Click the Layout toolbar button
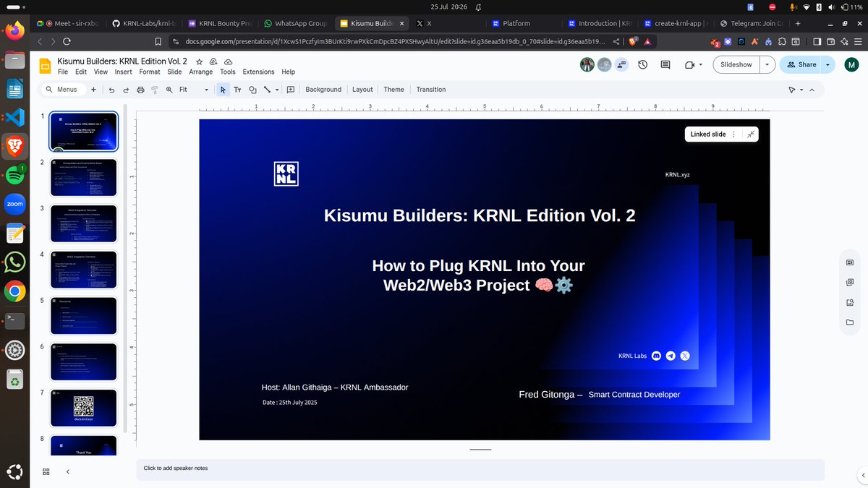This screenshot has height=488, width=868. [362, 90]
